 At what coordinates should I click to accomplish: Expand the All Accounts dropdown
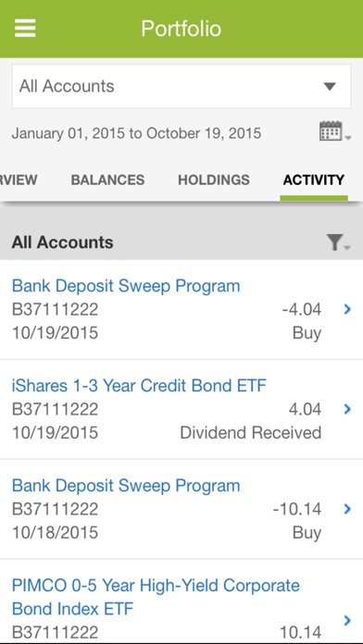(181, 86)
